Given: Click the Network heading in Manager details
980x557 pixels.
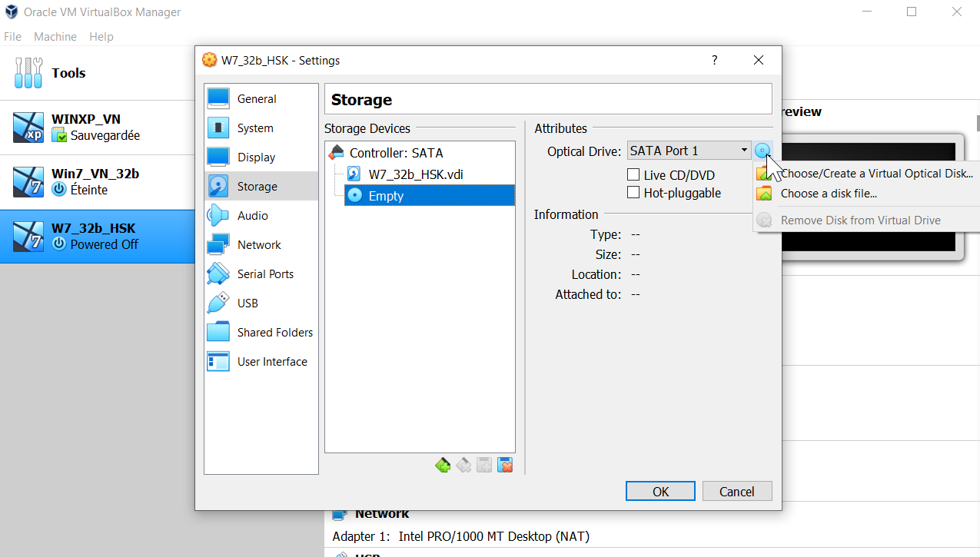Looking at the screenshot, I should pyautogui.click(x=382, y=513).
